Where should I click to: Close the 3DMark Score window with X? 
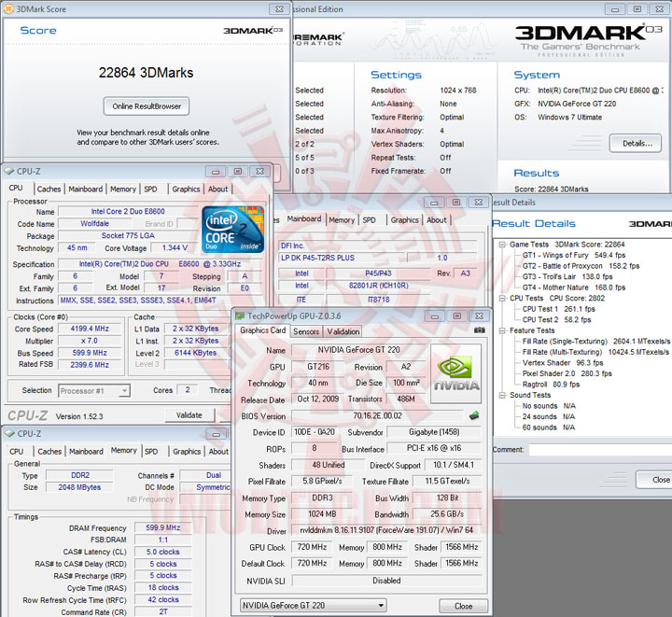click(x=279, y=9)
